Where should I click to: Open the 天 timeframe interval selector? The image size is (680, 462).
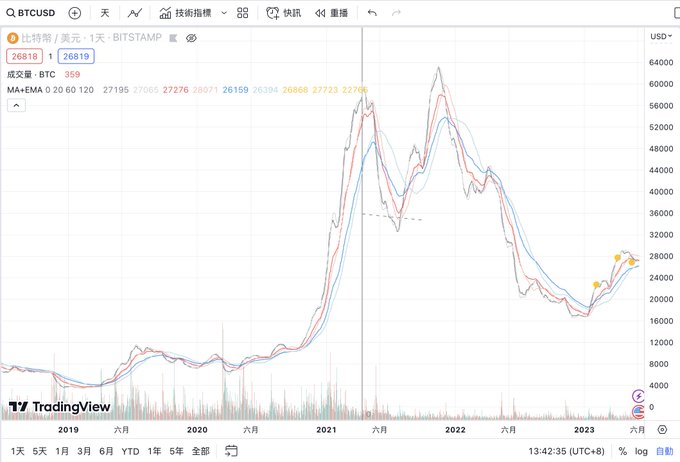105,13
